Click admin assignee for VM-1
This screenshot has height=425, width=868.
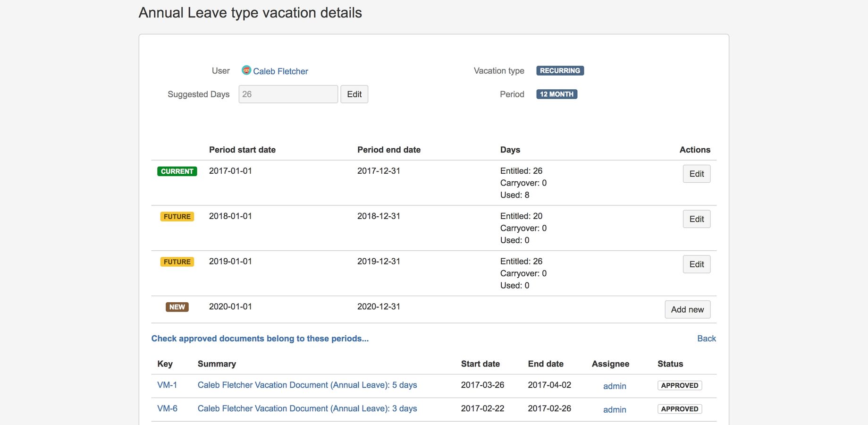pyautogui.click(x=615, y=386)
